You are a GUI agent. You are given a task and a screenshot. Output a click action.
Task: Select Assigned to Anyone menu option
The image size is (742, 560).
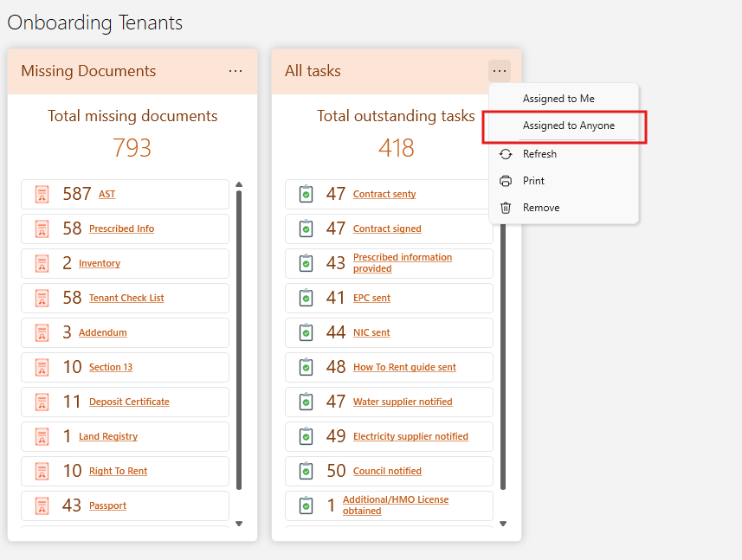coord(568,126)
